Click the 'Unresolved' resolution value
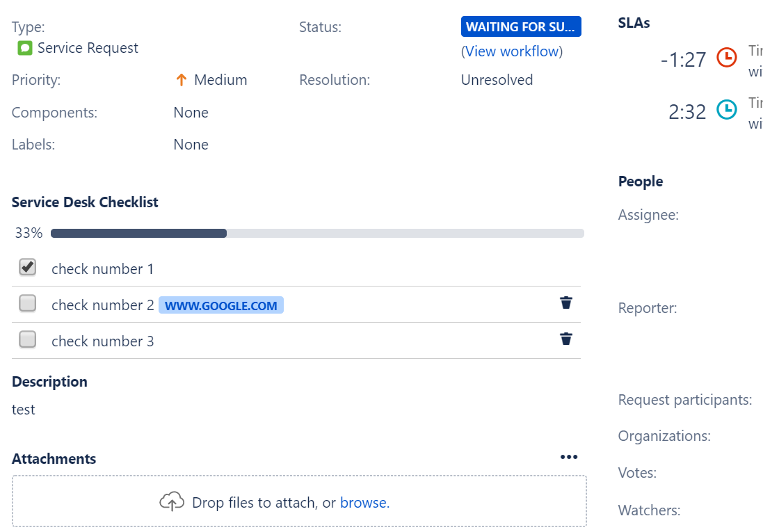This screenshot has height=532, width=763. (x=497, y=80)
